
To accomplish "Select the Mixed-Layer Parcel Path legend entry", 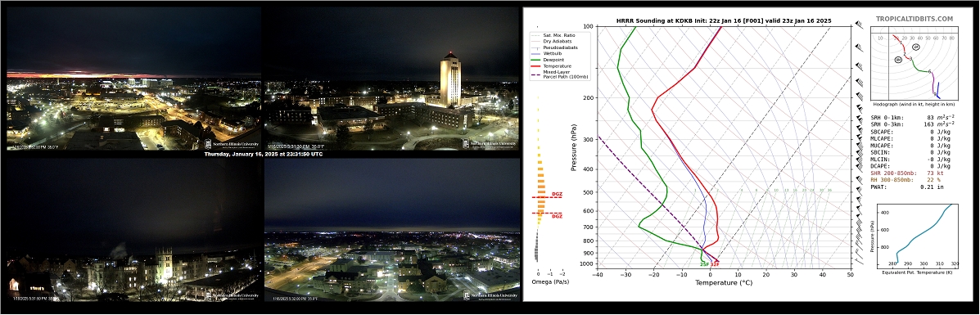I will [x=556, y=74].
